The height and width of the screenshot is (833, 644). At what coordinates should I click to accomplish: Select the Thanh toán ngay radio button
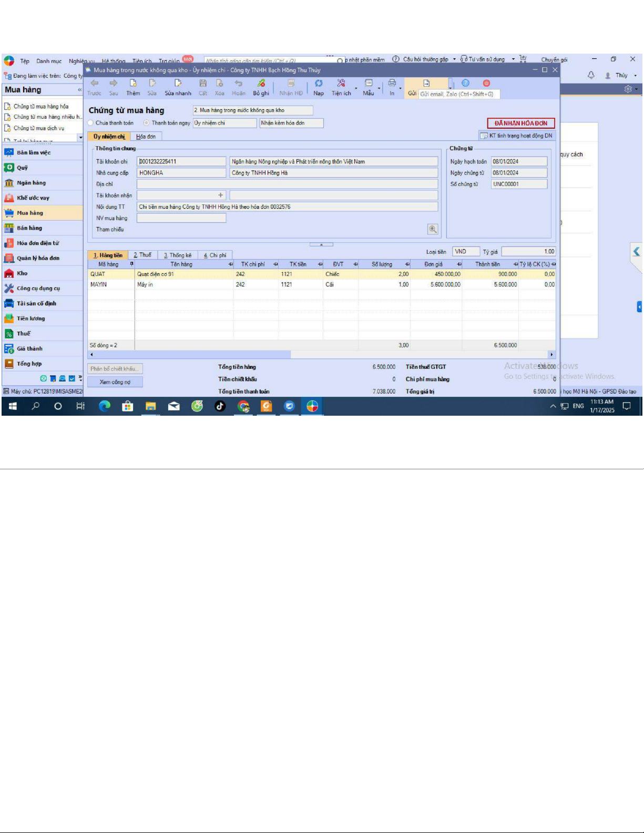pyautogui.click(x=147, y=123)
